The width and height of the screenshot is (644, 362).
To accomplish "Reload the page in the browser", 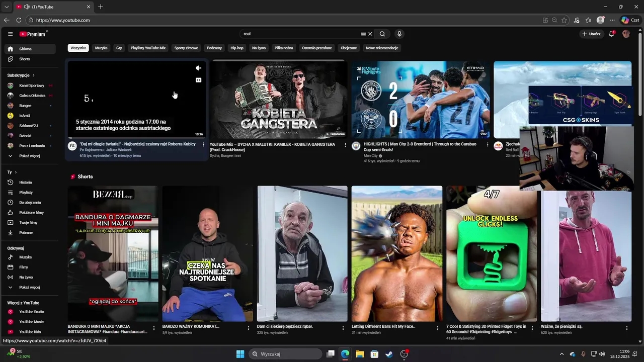I will [19, 20].
